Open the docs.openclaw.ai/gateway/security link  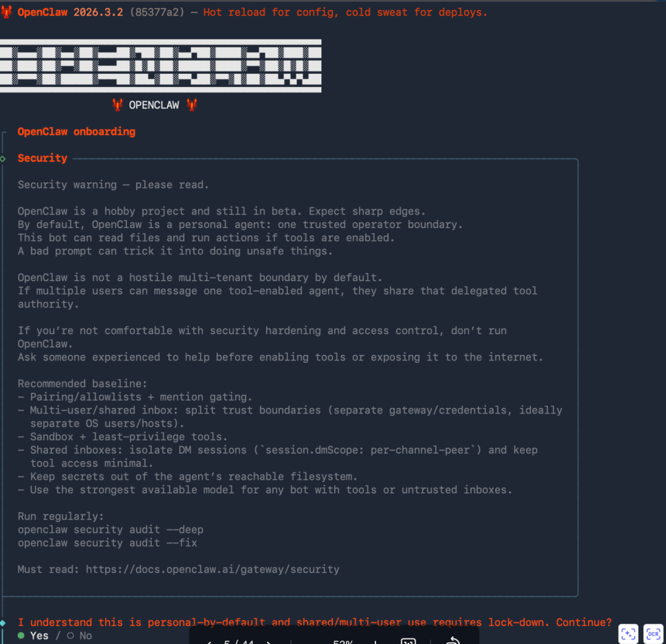[212, 569]
